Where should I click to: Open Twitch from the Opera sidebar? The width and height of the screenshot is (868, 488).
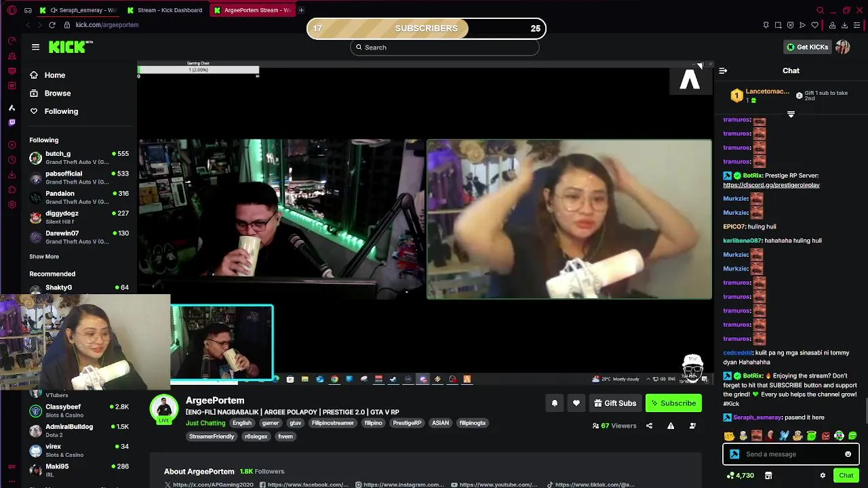pyautogui.click(x=12, y=123)
